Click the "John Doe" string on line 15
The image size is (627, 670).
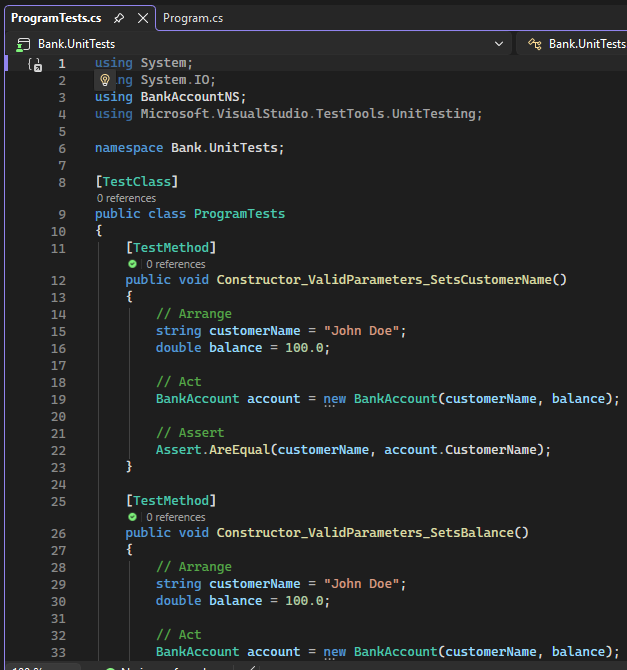362,331
